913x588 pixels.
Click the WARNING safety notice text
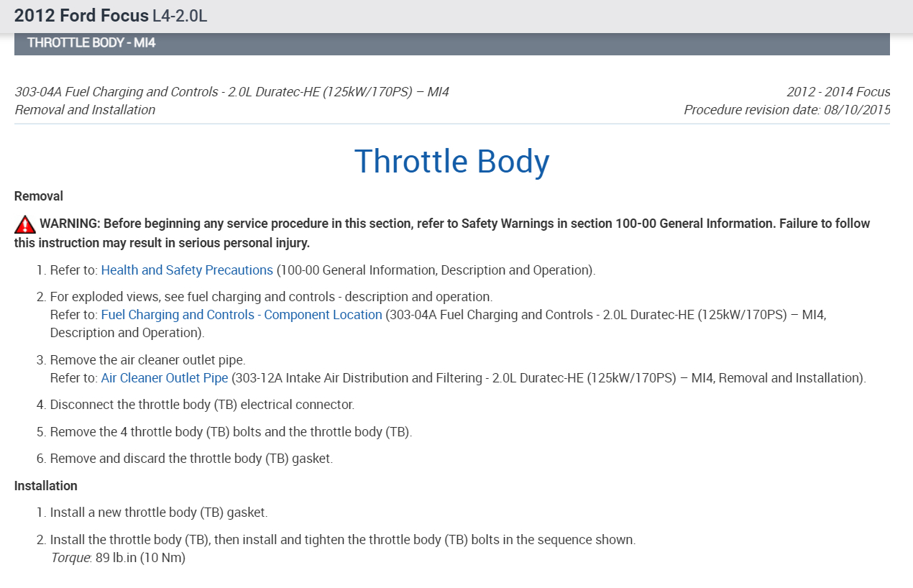(442, 233)
